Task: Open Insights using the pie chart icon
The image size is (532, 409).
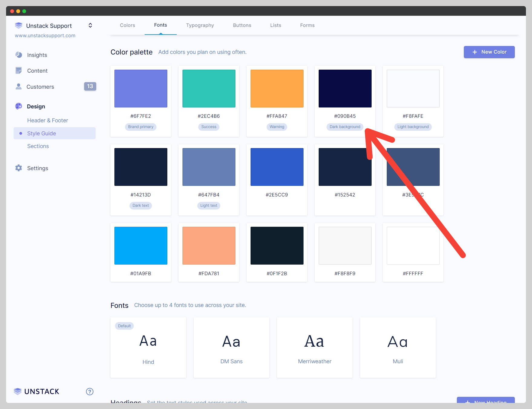Action: click(18, 55)
